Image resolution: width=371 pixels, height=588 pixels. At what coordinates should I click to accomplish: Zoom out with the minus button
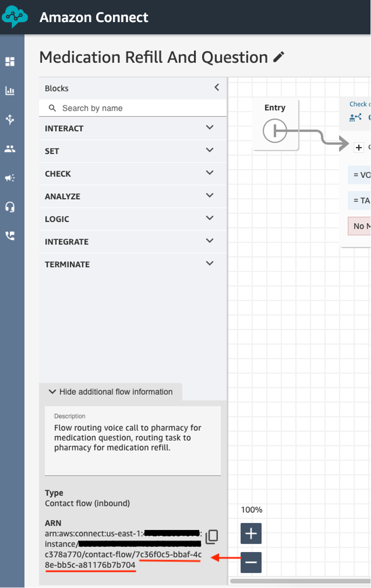pos(251,562)
